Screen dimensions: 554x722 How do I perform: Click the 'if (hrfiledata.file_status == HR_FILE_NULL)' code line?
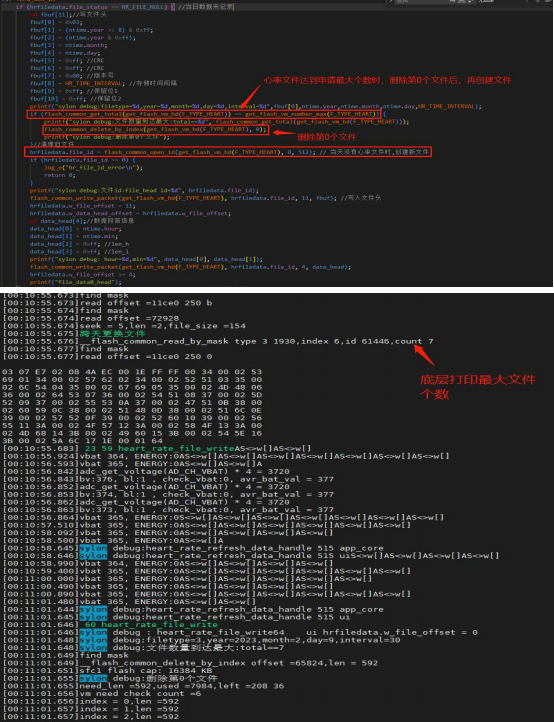point(124,7)
